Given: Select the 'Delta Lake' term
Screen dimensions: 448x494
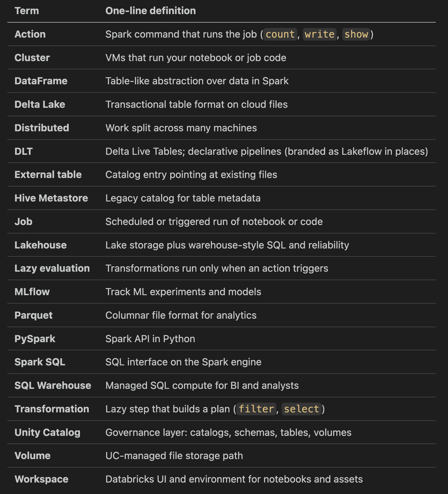Looking at the screenshot, I should pos(40,105).
